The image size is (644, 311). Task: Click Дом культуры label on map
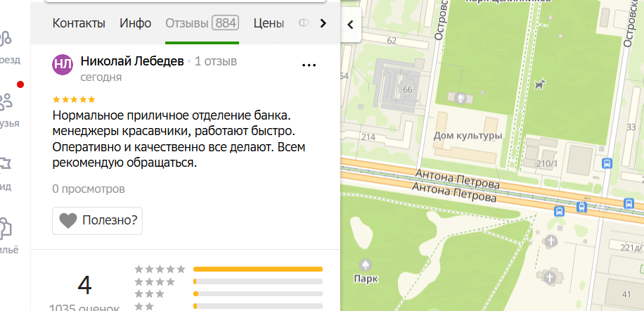[x=468, y=135]
